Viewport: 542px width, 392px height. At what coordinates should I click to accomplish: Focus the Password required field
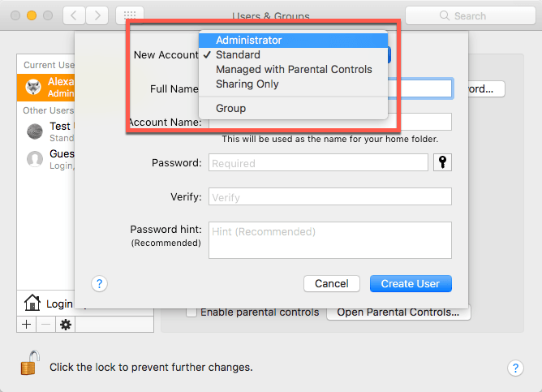tap(318, 163)
